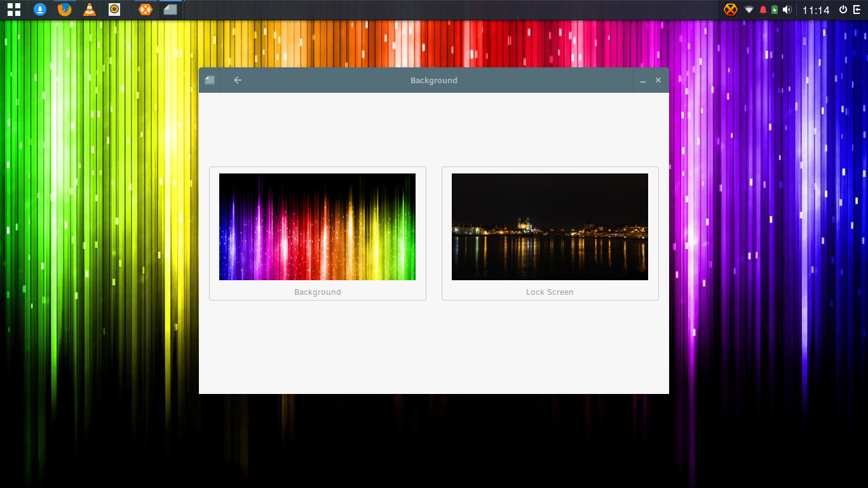868x488 pixels.
Task: Check the green battery charging indicator
Action: click(775, 10)
